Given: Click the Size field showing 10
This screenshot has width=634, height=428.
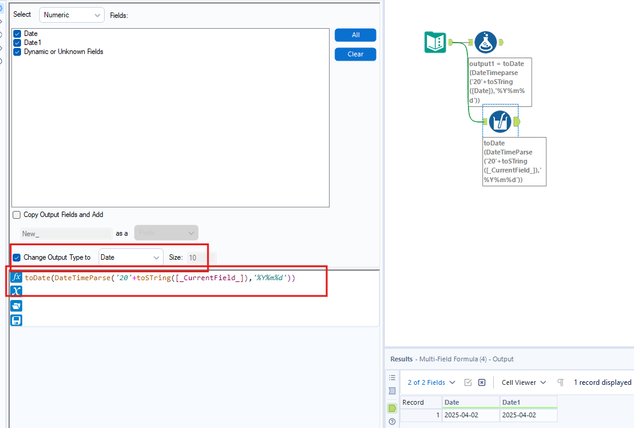Looking at the screenshot, I should [201, 257].
